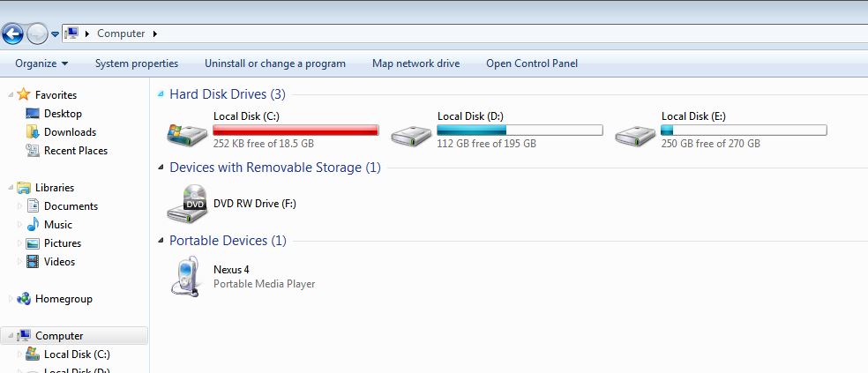868x373 pixels.
Task: Click System properties in the toolbar
Action: (x=137, y=63)
